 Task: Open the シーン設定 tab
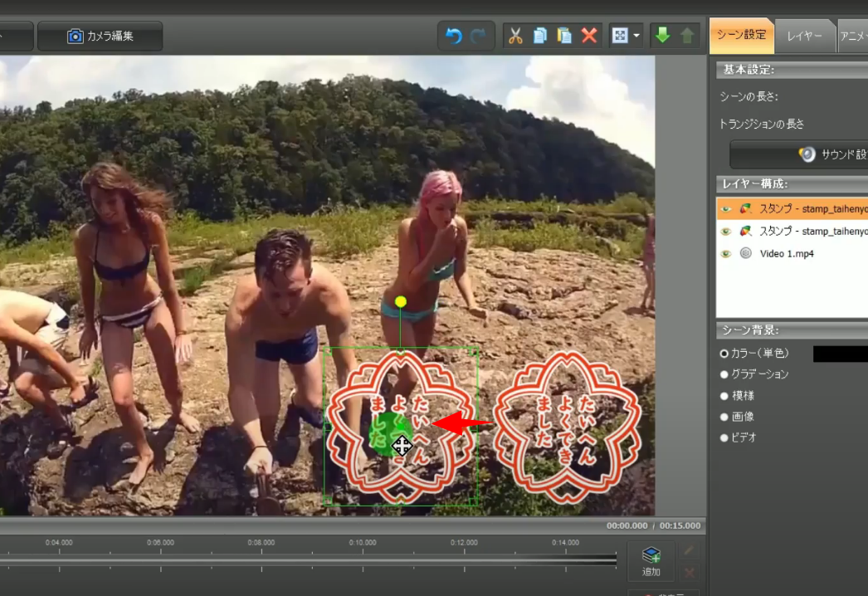click(x=742, y=36)
